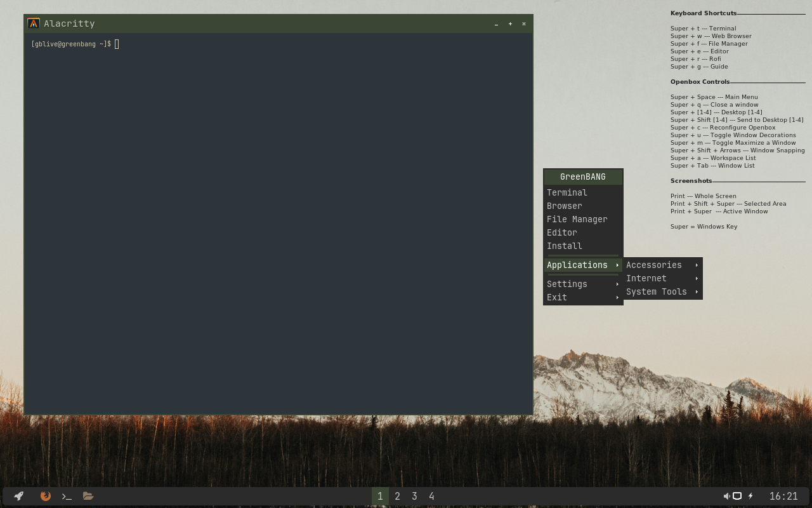Image resolution: width=812 pixels, height=508 pixels.
Task: Expand the System Tools submenu
Action: tap(662, 291)
